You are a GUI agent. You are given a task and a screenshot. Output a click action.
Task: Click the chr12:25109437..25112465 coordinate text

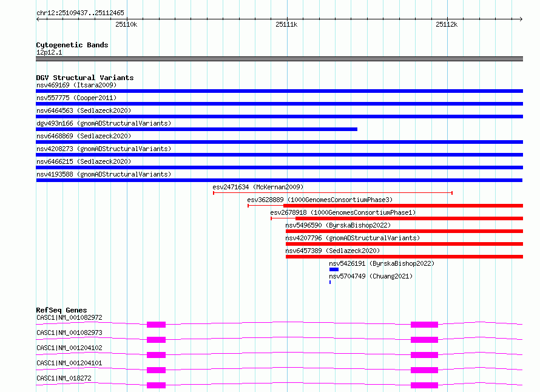(x=80, y=13)
